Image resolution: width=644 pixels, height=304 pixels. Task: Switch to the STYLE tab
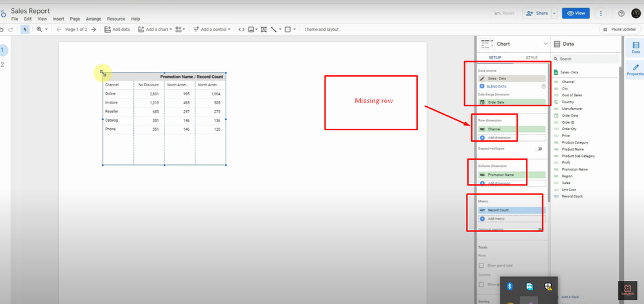(531, 58)
